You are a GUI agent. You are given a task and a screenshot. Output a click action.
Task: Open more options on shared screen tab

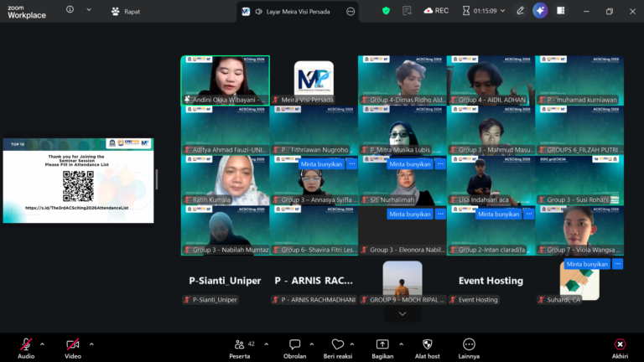point(351,12)
